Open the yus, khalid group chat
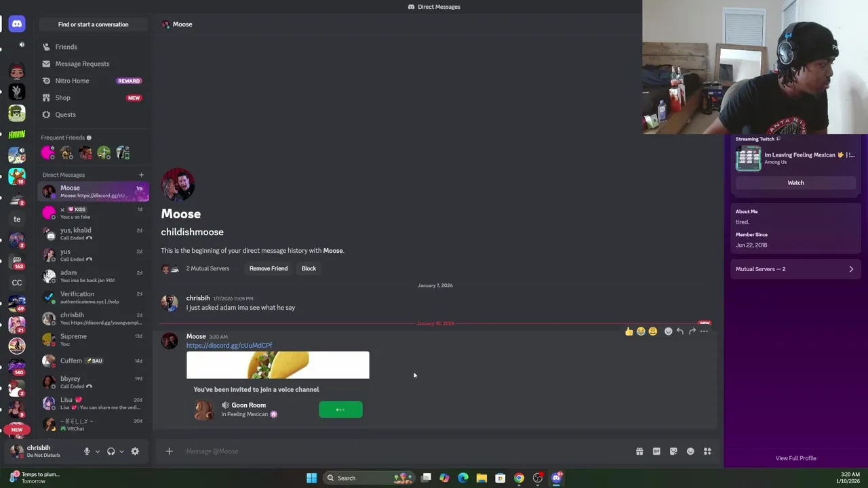The width and height of the screenshot is (868, 488). click(94, 234)
